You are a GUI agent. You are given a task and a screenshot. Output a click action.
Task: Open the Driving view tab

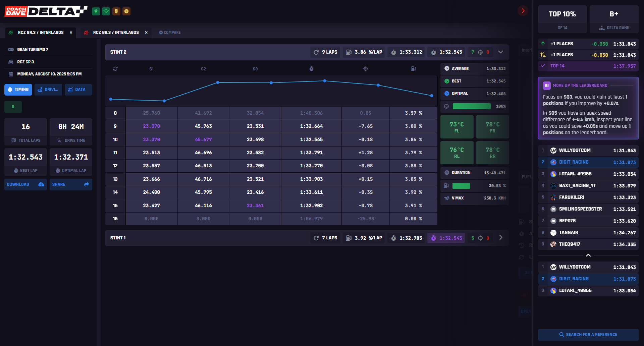(x=48, y=90)
